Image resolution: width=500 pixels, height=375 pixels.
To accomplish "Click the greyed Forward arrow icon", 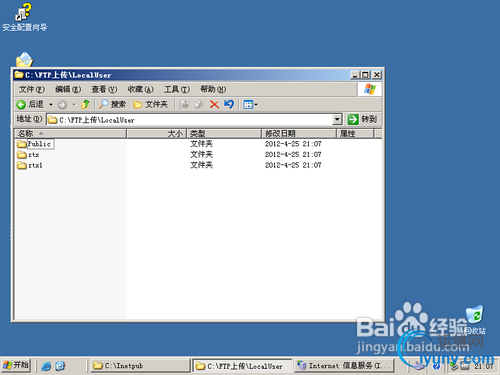I will [x=62, y=105].
